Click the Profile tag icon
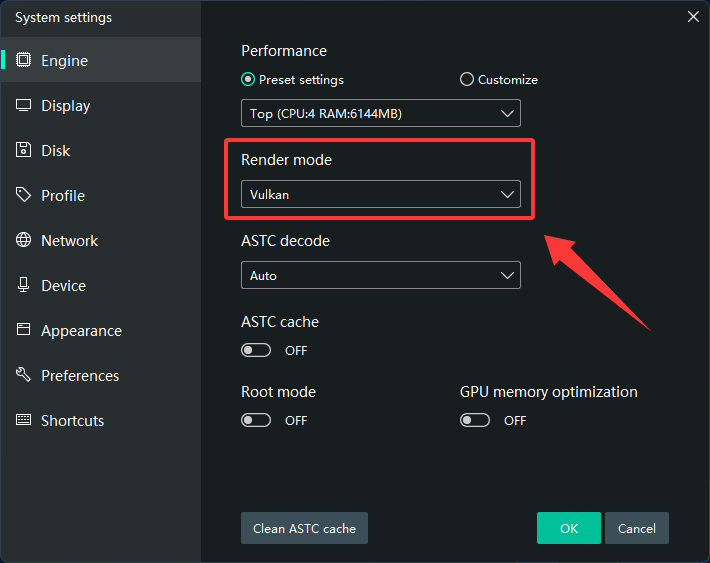This screenshot has height=563, width=710. coord(23,195)
